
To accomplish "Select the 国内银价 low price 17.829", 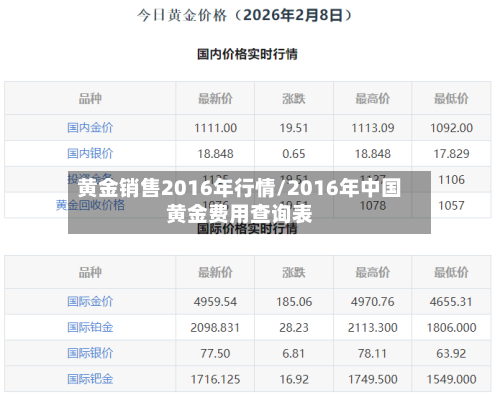I will (451, 154).
